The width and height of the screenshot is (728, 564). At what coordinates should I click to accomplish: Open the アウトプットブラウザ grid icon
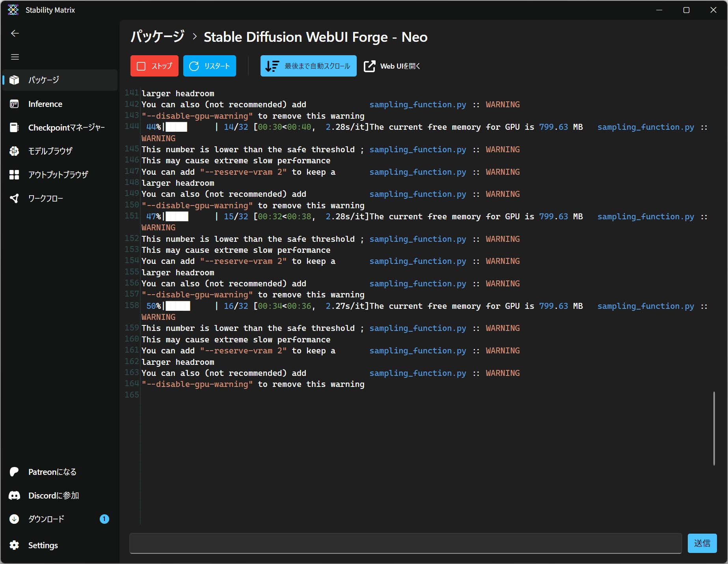click(14, 175)
